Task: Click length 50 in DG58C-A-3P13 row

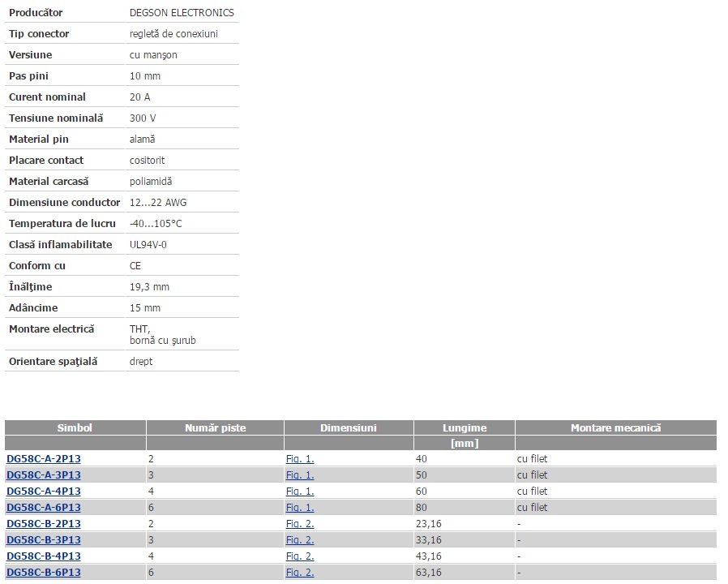Action: coord(421,475)
